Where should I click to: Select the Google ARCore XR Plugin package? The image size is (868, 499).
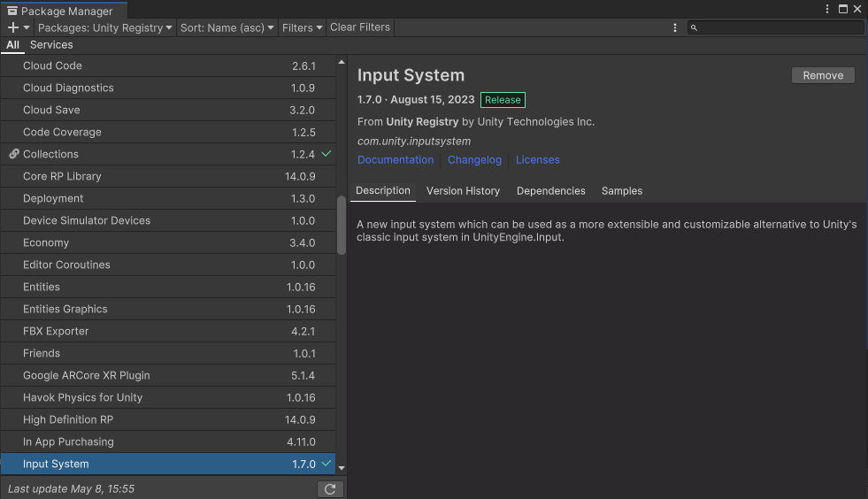coord(168,376)
